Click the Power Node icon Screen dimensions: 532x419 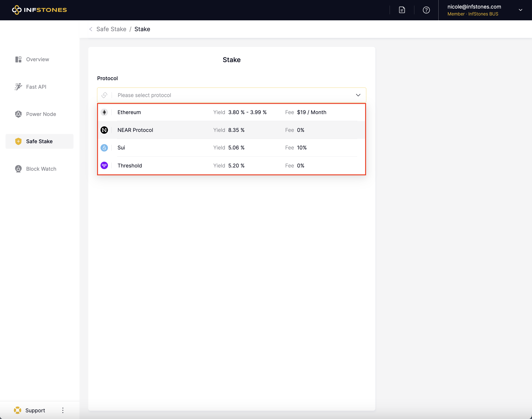pyautogui.click(x=18, y=114)
